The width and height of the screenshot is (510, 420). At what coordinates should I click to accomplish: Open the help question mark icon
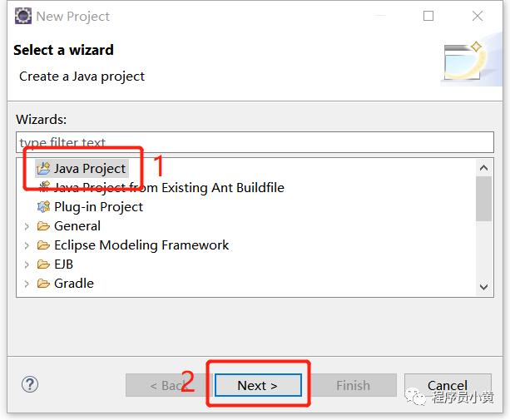[30, 384]
